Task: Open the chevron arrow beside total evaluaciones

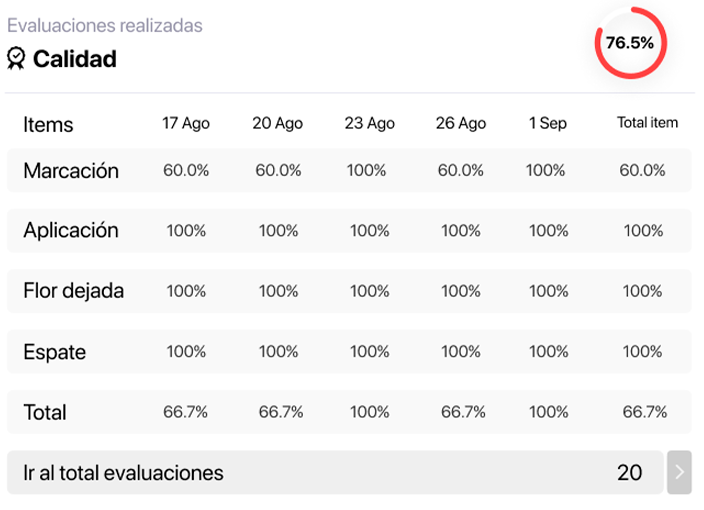Action: [x=679, y=472]
